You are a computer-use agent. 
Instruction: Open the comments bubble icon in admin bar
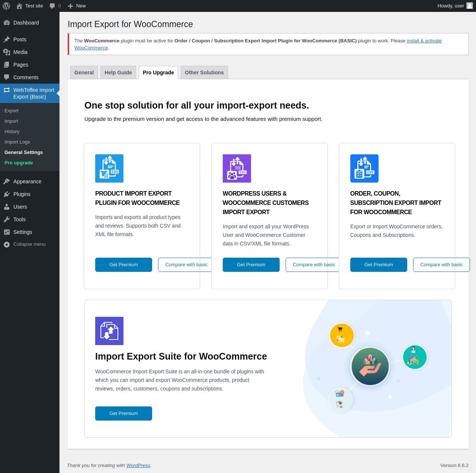tap(52, 6)
